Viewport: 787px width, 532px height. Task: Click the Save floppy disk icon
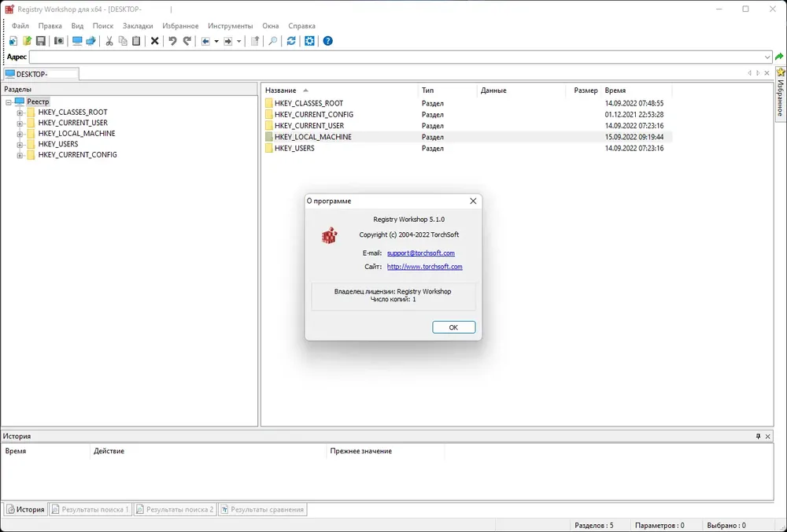pos(41,41)
